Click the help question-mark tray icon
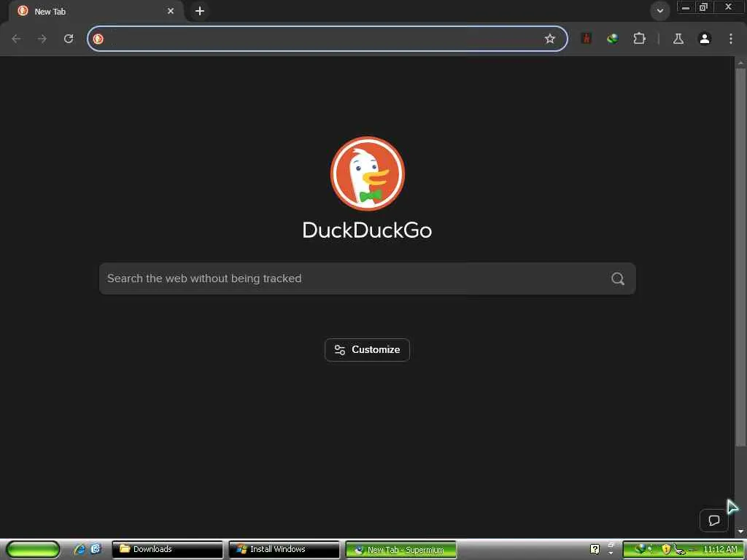 pos(595,549)
